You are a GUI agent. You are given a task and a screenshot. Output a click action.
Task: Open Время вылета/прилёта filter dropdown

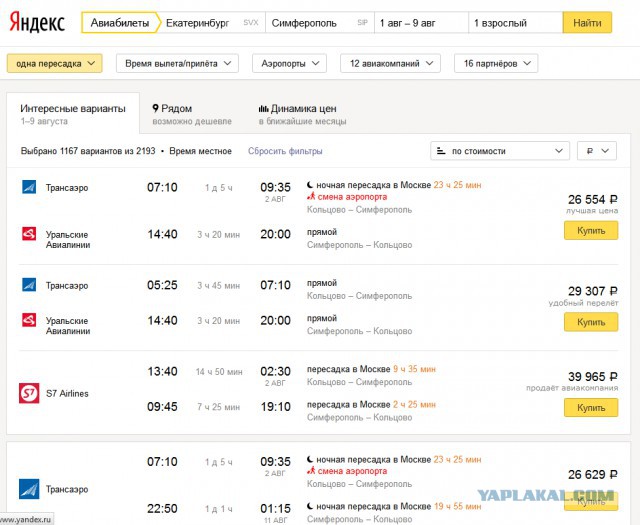[x=178, y=64]
